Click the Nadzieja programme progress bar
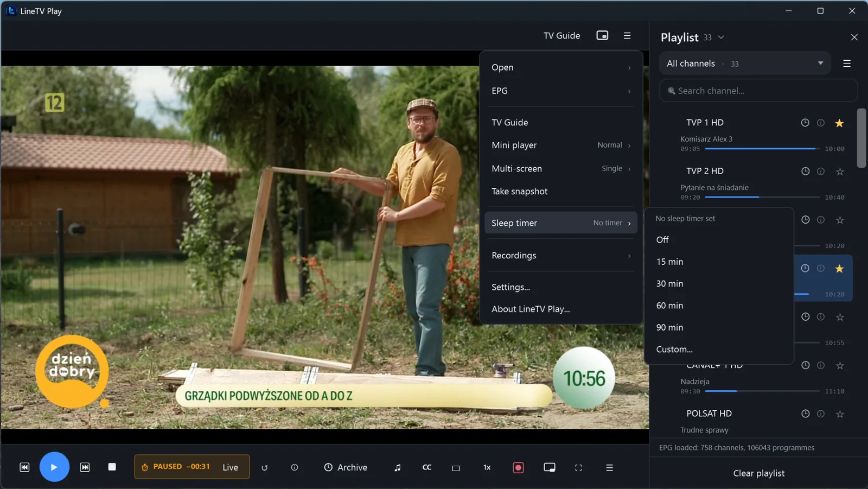This screenshot has width=868, height=489. click(763, 391)
